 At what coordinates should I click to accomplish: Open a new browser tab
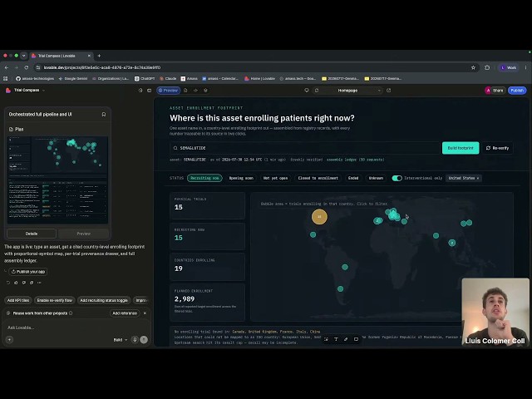pos(99,56)
